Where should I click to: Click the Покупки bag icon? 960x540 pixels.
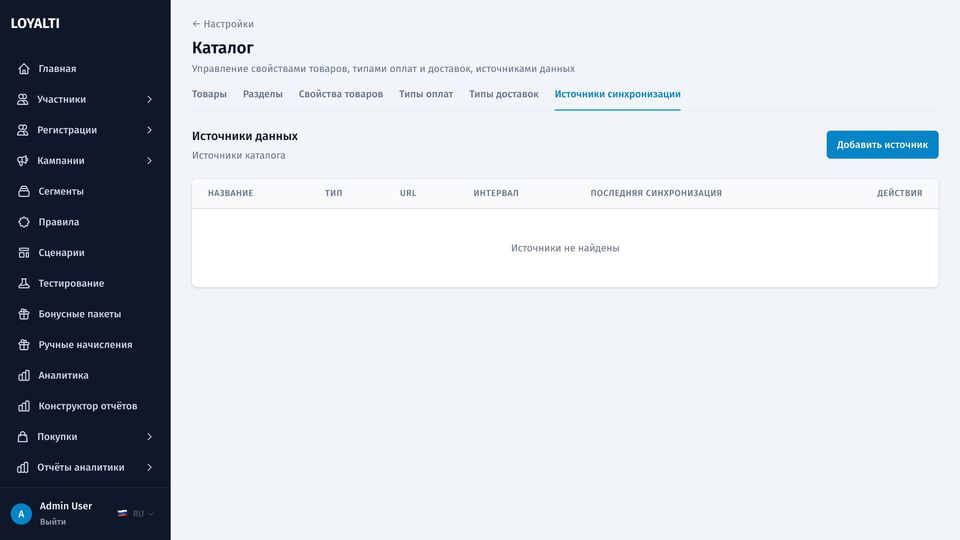pos(23,437)
